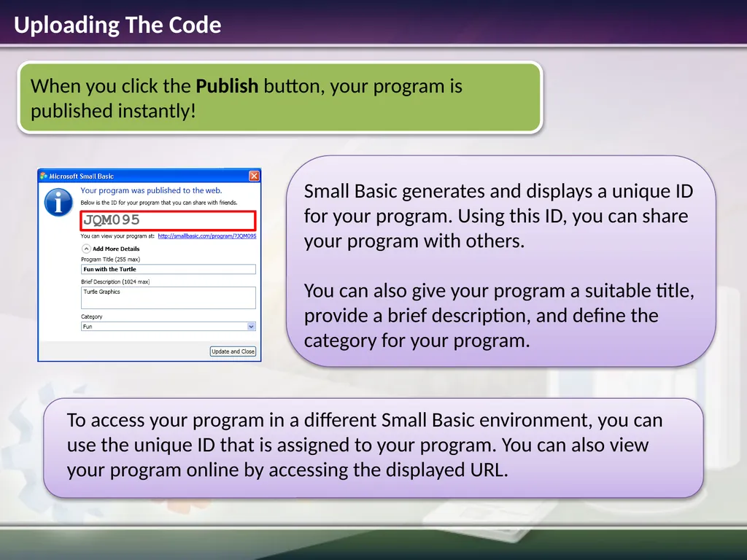The height and width of the screenshot is (560, 747).
Task: Click the Brief Description box with Turtle Graphics
Action: click(169, 297)
